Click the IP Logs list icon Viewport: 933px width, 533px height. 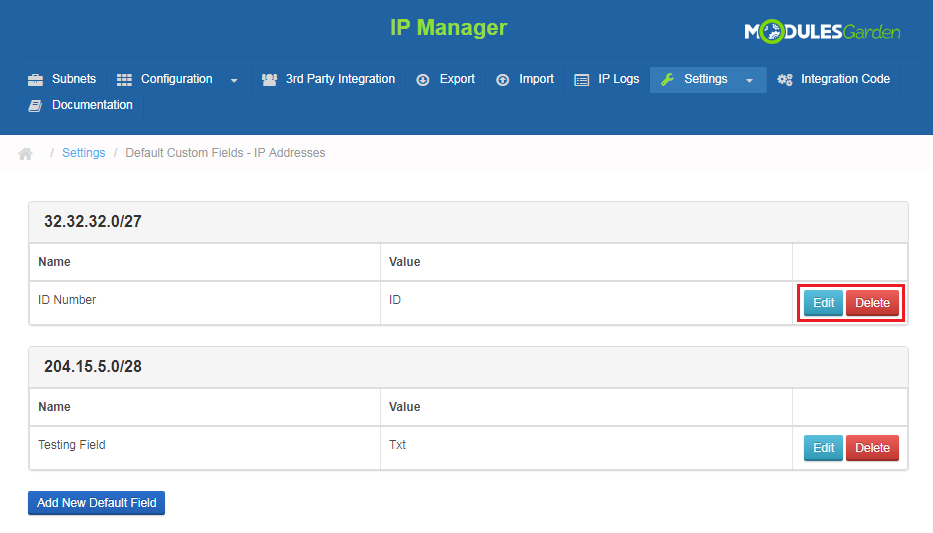[581, 80]
